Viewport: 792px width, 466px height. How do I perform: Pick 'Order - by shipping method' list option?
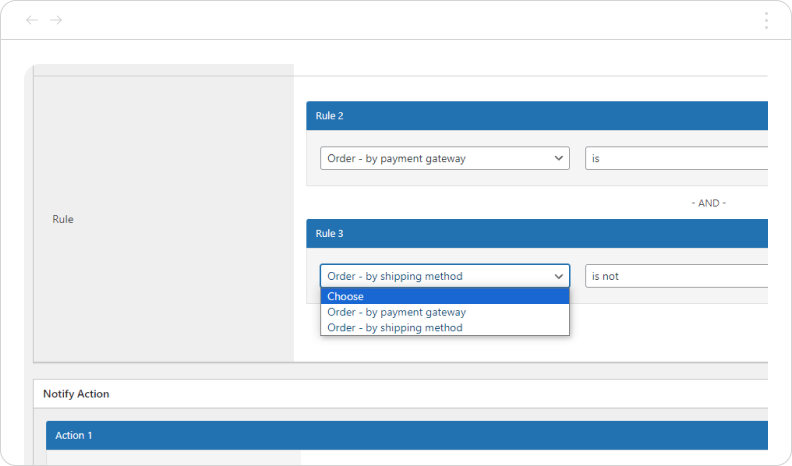(x=444, y=328)
